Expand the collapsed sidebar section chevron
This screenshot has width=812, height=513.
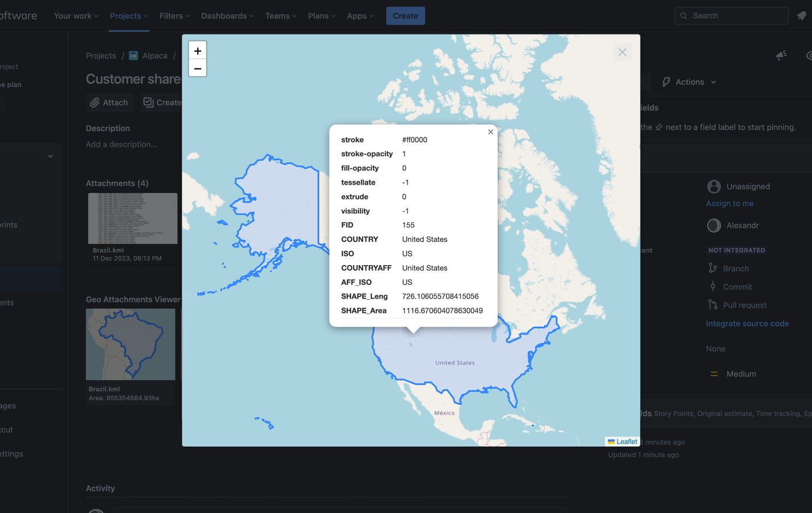tap(50, 156)
